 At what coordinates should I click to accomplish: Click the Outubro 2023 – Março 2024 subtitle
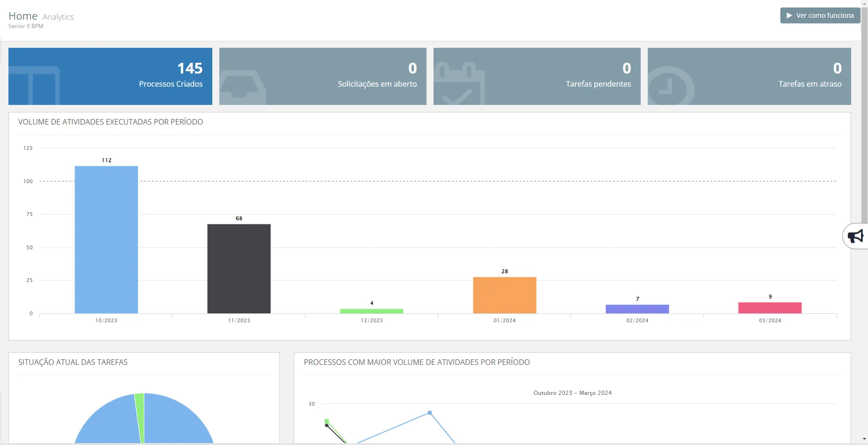[x=573, y=393]
